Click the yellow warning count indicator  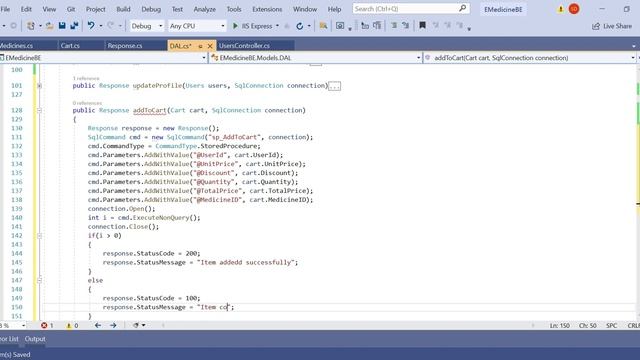(x=72, y=325)
